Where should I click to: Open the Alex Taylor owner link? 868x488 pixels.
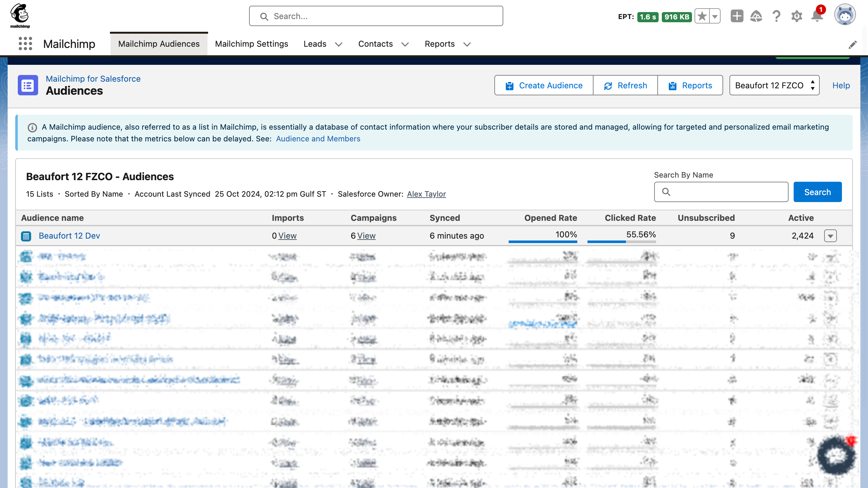pyautogui.click(x=426, y=194)
